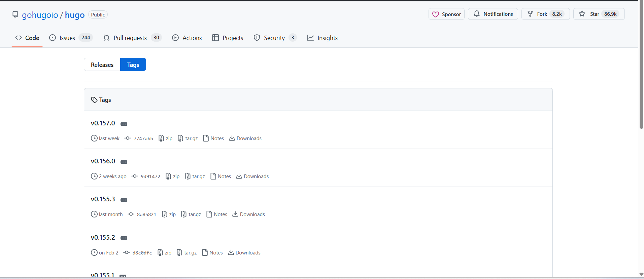This screenshot has width=644, height=279.
Task: Expand v0.155.2 tag details ellipsis
Action: [x=124, y=238]
